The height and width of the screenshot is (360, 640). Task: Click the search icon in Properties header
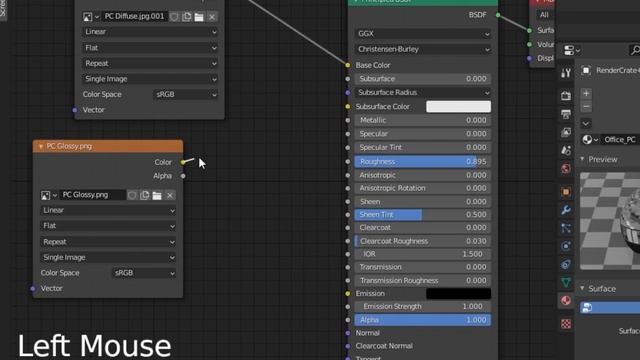coord(635,50)
